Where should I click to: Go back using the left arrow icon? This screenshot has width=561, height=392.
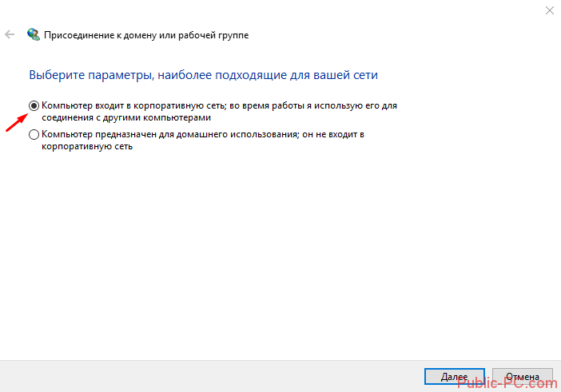[10, 34]
